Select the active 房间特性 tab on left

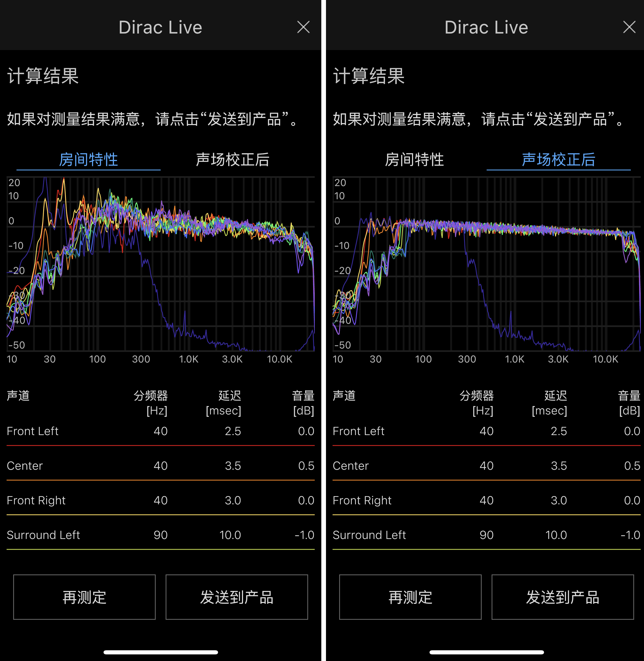pos(88,161)
